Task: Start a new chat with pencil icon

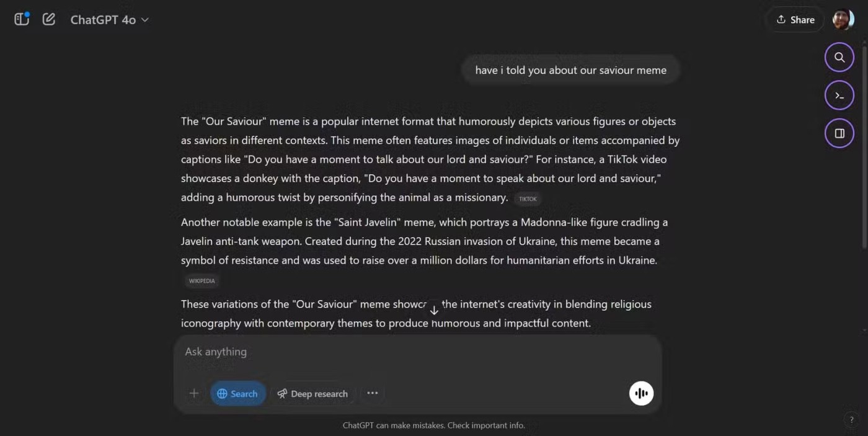Action: coord(49,19)
